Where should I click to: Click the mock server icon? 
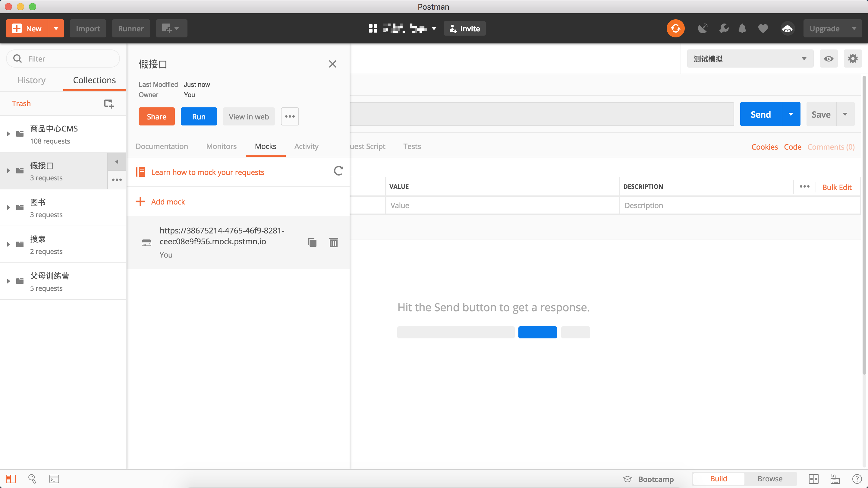point(146,242)
